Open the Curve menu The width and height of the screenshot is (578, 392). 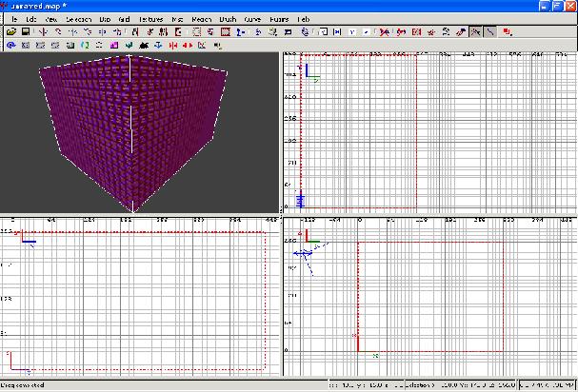252,20
